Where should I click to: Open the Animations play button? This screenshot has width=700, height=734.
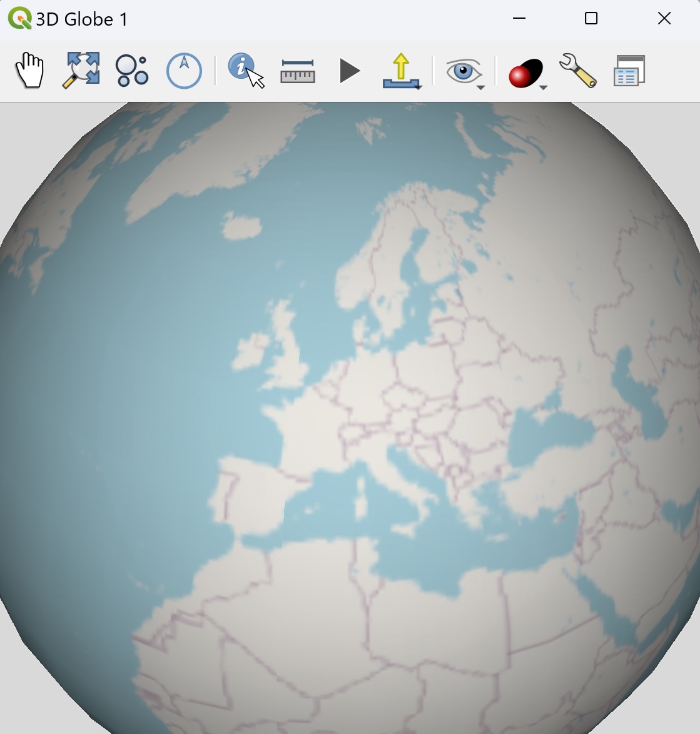pyautogui.click(x=350, y=71)
